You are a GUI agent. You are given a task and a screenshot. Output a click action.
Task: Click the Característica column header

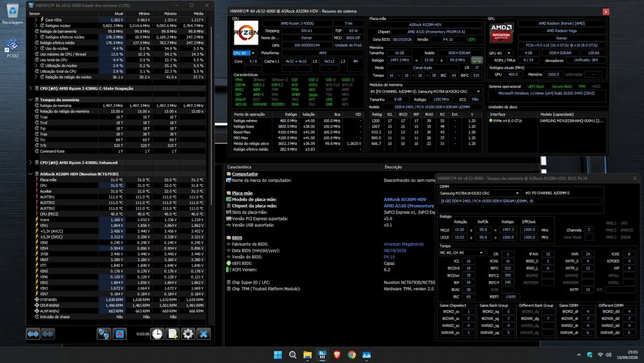239,167
